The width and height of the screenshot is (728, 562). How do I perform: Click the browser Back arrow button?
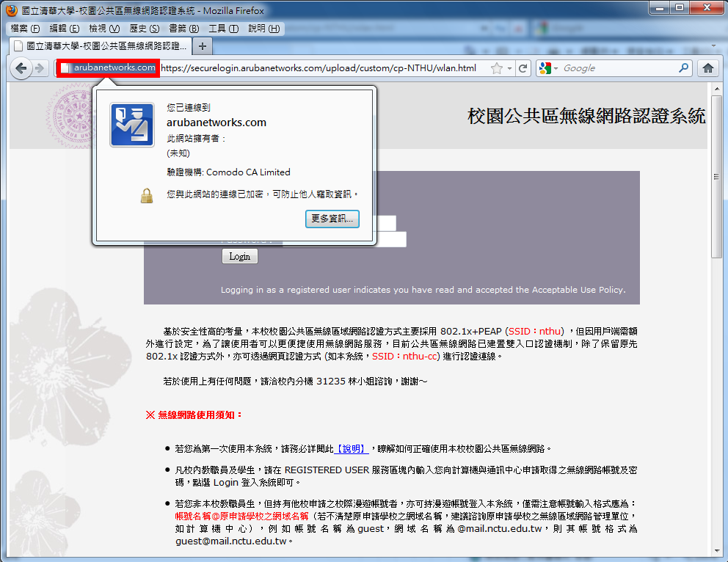(x=21, y=68)
